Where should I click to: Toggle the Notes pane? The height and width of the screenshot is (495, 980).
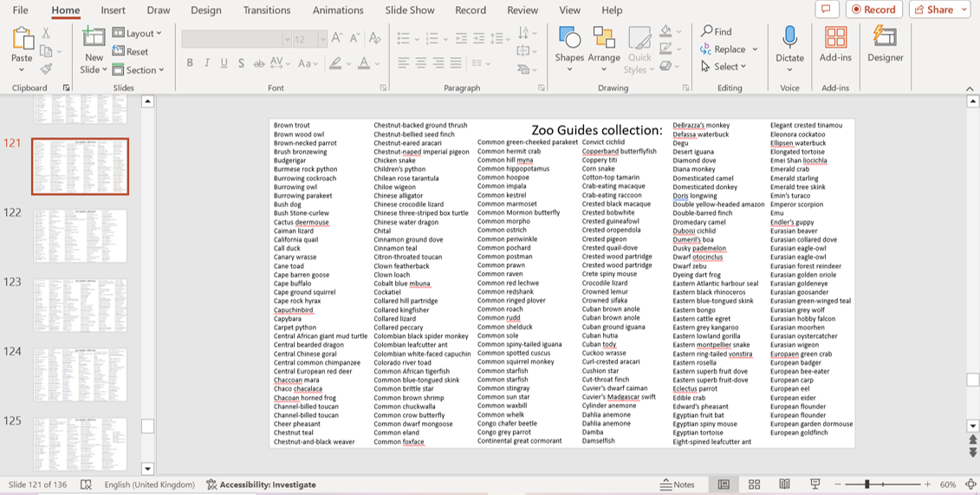[677, 485]
